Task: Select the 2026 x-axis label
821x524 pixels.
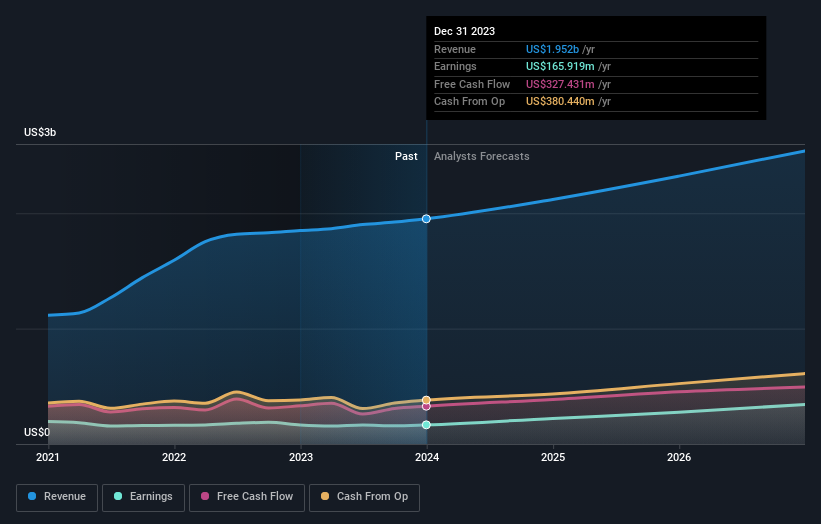Action: (679, 458)
